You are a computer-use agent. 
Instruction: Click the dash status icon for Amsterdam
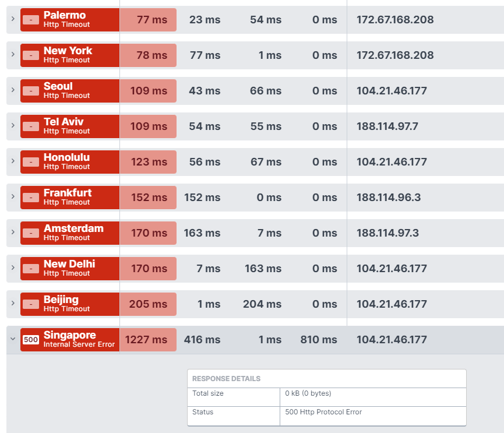[31, 233]
